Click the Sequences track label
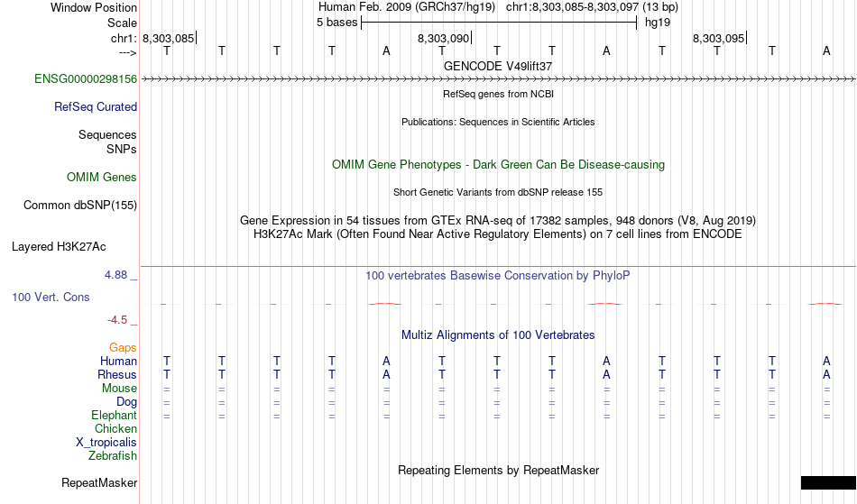This screenshot has width=857, height=504. coord(107,135)
